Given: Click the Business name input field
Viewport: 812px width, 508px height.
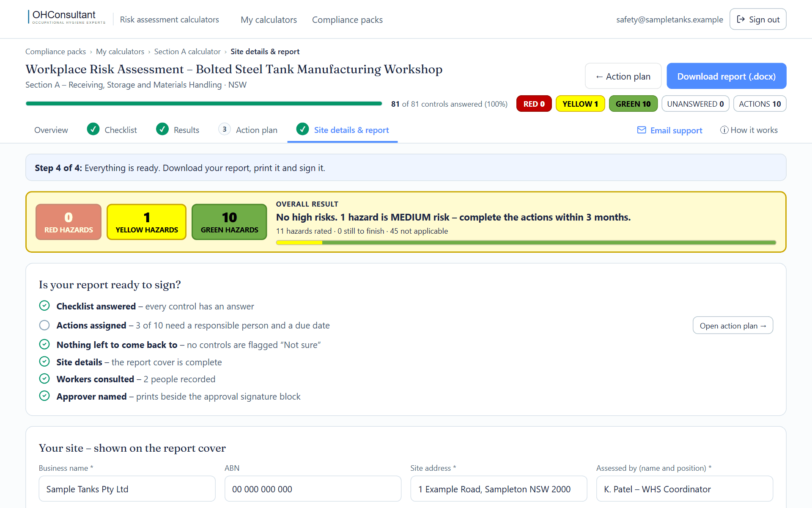Looking at the screenshot, I should tap(127, 489).
